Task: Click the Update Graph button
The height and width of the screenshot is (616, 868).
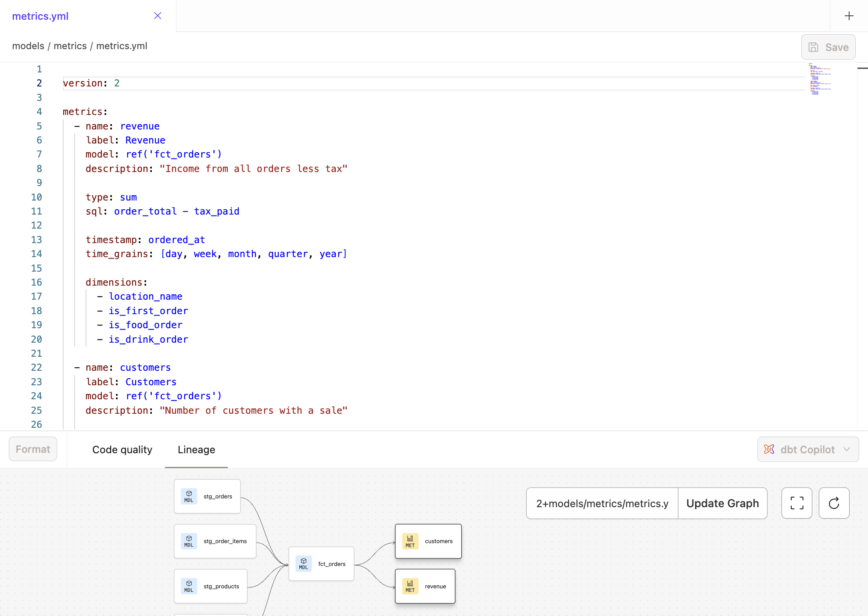Action: tap(722, 503)
